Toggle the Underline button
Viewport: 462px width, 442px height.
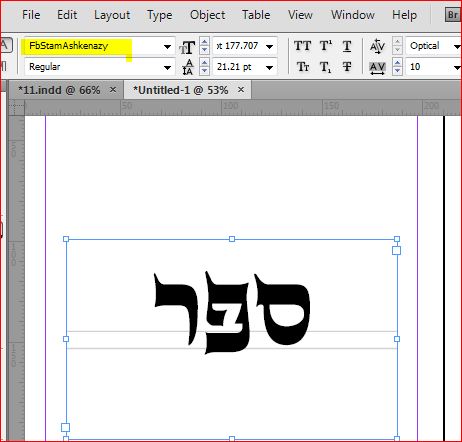pos(347,46)
